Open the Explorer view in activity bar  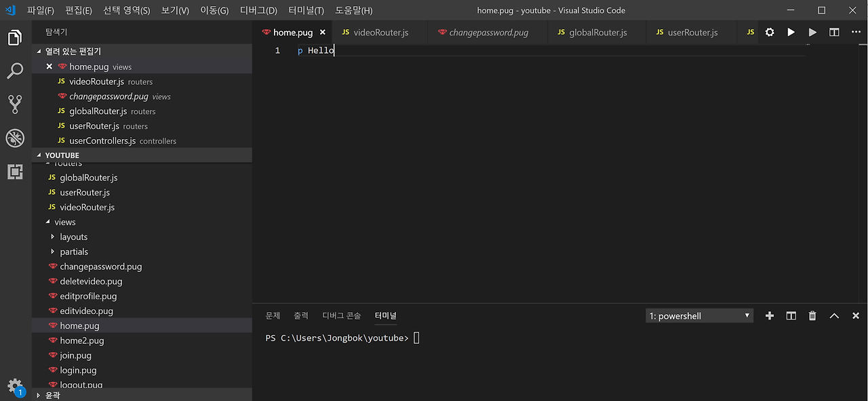15,37
